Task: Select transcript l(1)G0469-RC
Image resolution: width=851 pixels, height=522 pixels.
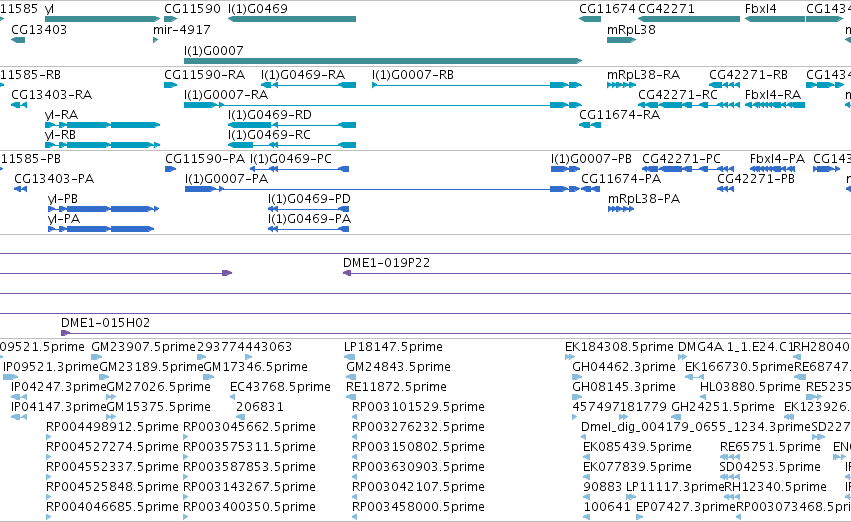Action: [x=269, y=135]
